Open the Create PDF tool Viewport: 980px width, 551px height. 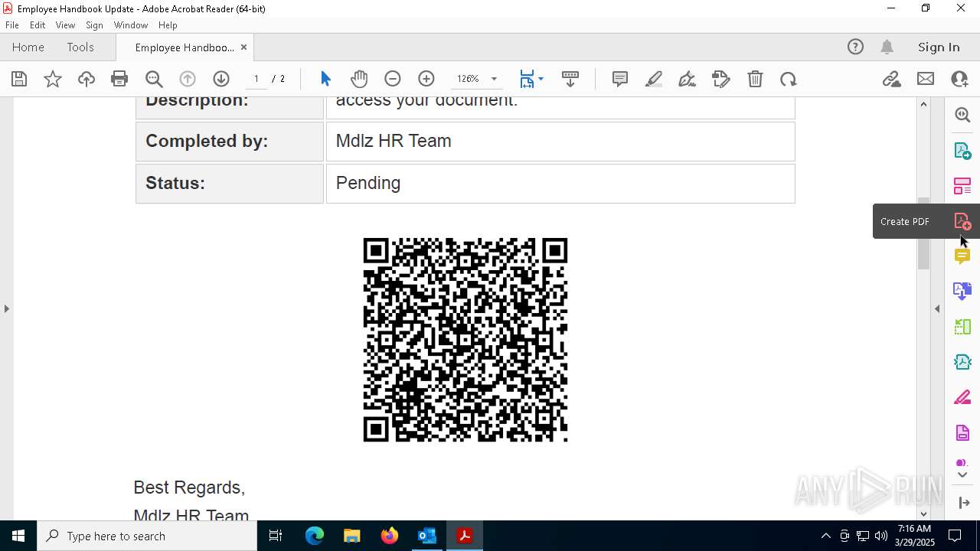pos(962,222)
